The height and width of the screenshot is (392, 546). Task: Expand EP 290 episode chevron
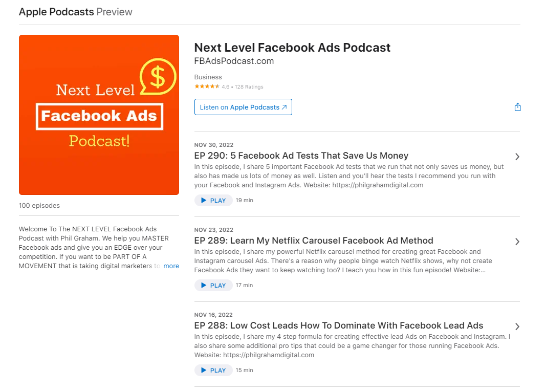point(517,157)
